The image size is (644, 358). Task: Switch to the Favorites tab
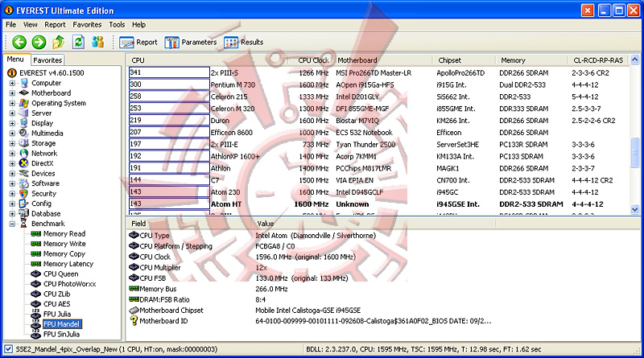tap(47, 60)
